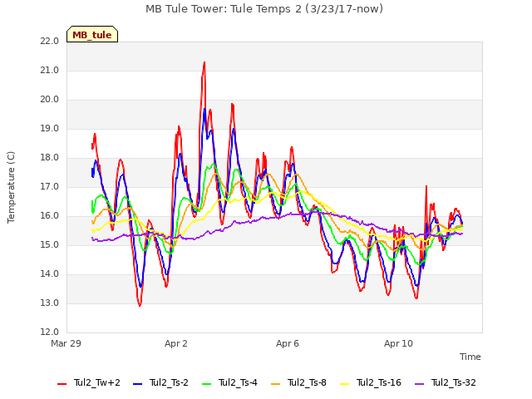This screenshot has width=532, height=399.
Task: Select the Tul2_Tw+2 legend label
Action: (97, 382)
